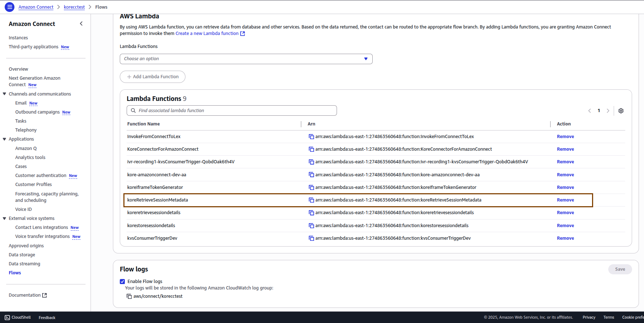Image resolution: width=644 pixels, height=323 pixels.
Task: Copy the kvsConsumerTriggerDev ARN
Action: [311, 238]
